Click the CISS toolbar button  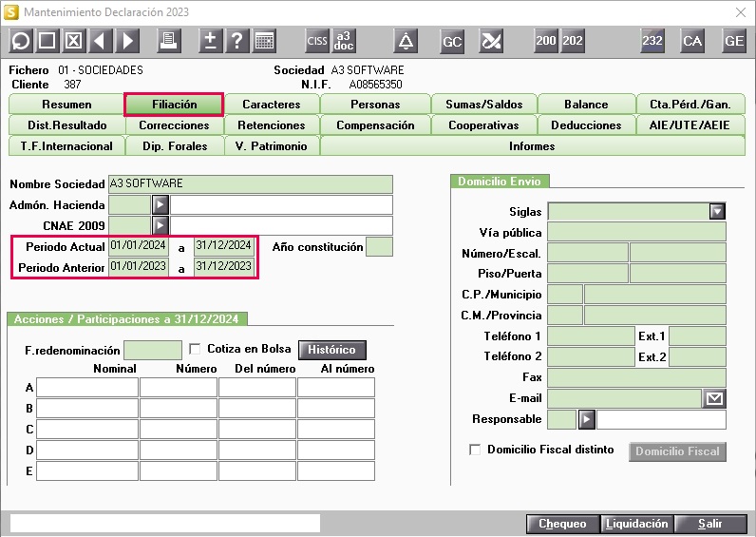pos(317,41)
